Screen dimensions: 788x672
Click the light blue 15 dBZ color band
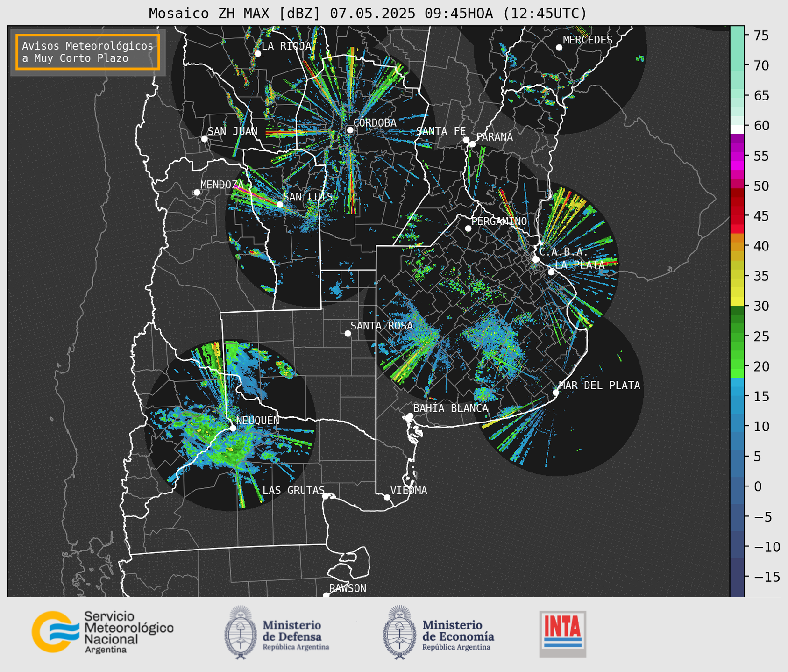[x=737, y=391]
